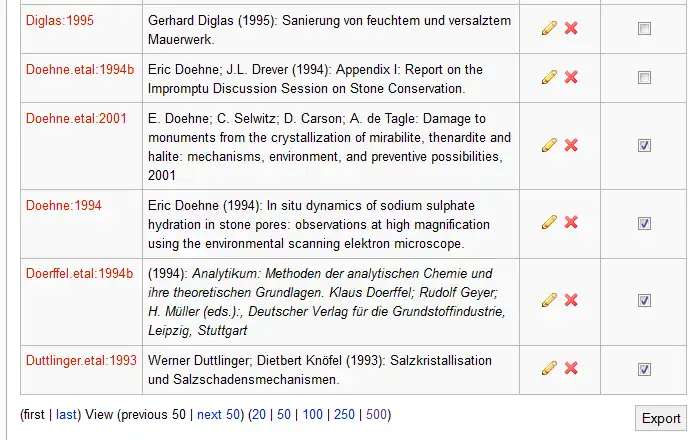
Task: Show 20 entries per page
Action: click(260, 414)
